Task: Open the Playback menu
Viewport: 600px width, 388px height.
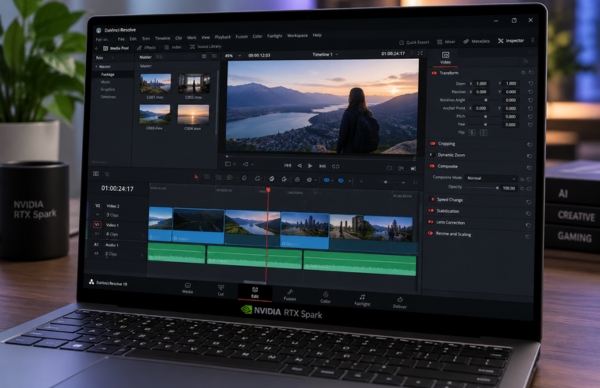Action: 223,37
